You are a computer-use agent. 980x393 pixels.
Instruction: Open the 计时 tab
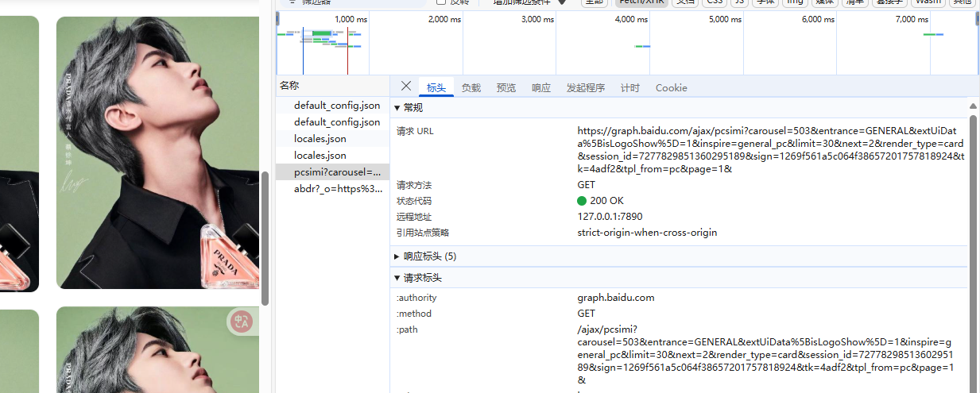tap(630, 87)
